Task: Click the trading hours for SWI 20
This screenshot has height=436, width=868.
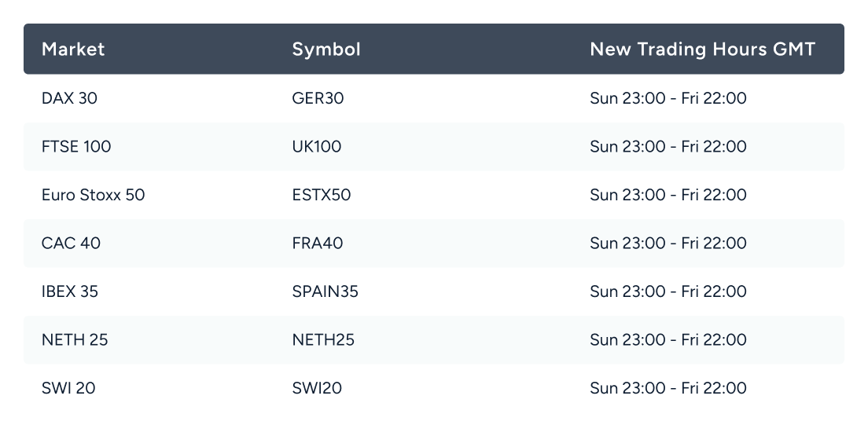Action: coord(668,388)
